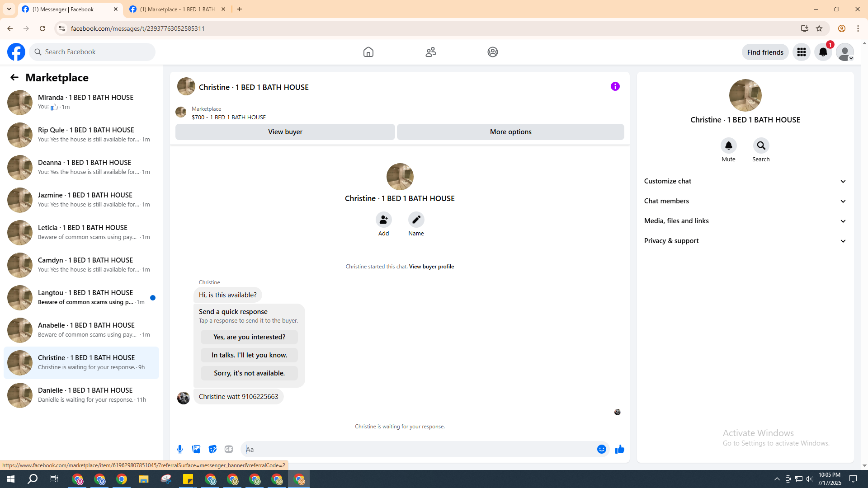The height and width of the screenshot is (488, 868).
Task: Open emoji picker
Action: click(x=601, y=449)
